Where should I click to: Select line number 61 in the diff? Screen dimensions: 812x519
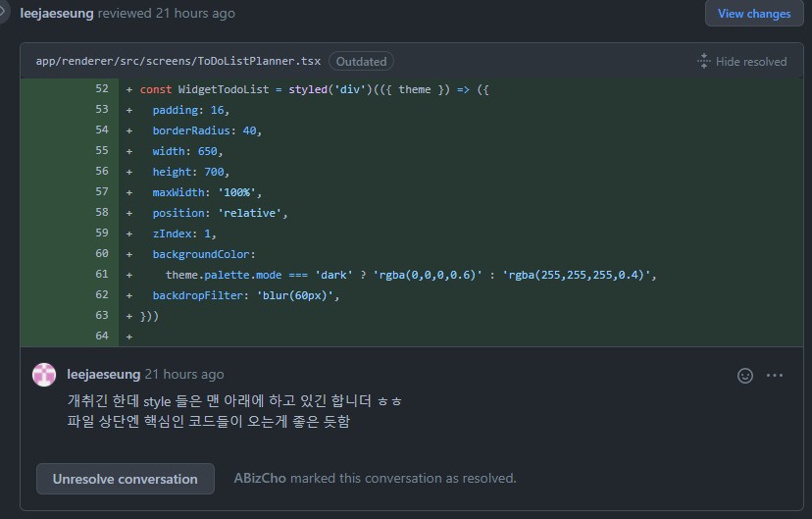click(102, 274)
